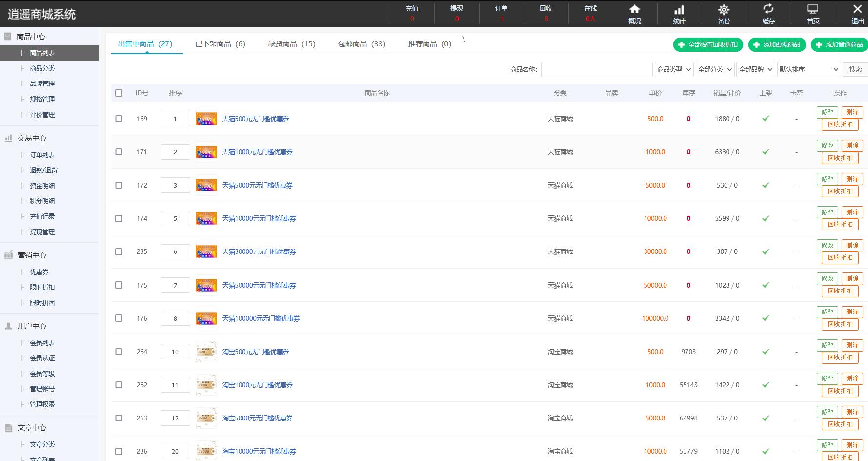Open the 订单 counter in header

point(501,13)
